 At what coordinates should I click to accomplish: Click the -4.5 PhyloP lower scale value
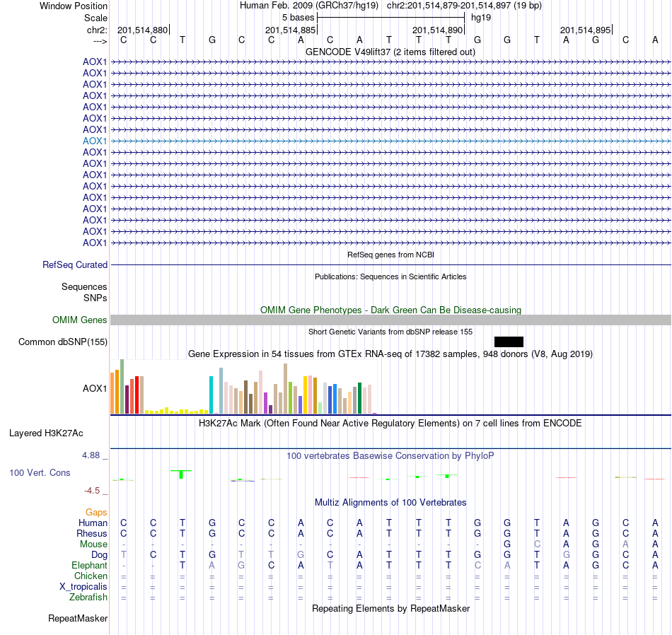[92, 491]
